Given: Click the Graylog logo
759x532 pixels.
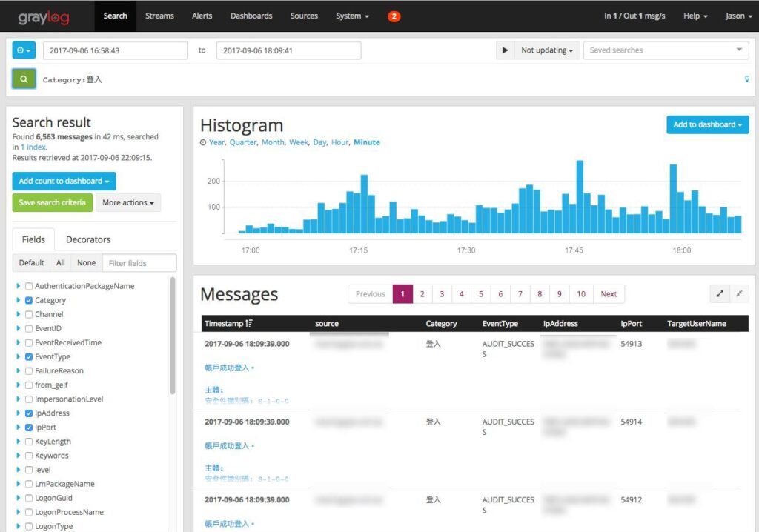Looking at the screenshot, I should [44, 18].
